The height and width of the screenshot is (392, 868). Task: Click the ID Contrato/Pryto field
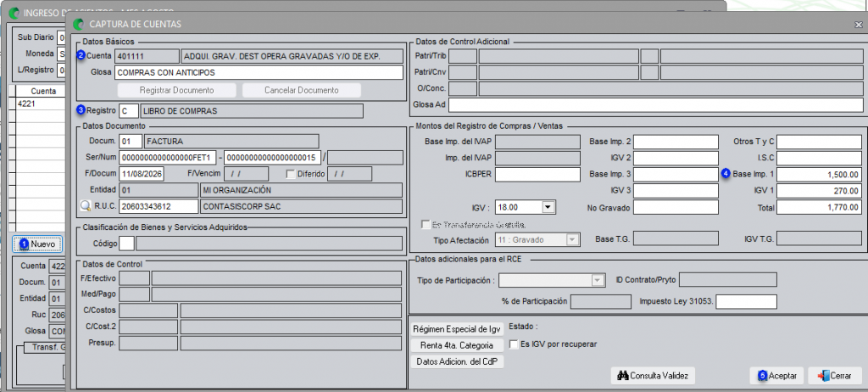(x=728, y=279)
